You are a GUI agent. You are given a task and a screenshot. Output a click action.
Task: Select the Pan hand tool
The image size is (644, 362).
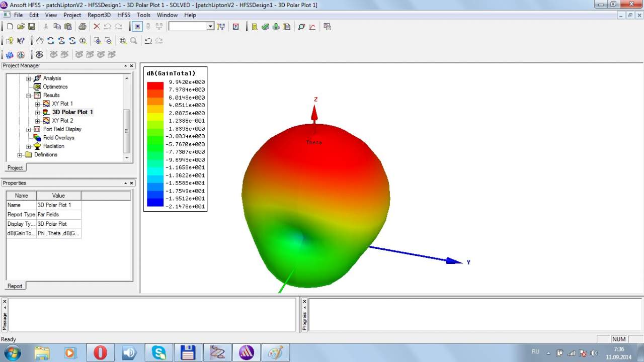[40, 41]
